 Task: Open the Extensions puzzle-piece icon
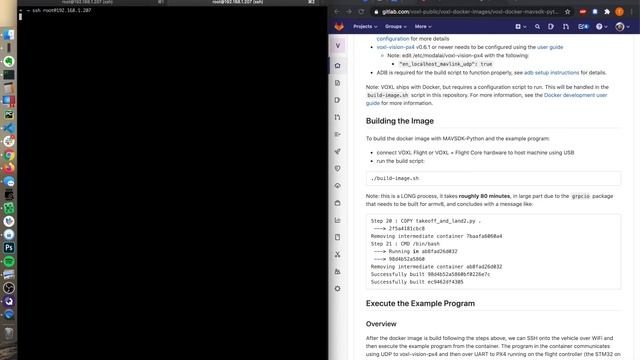[607, 12]
